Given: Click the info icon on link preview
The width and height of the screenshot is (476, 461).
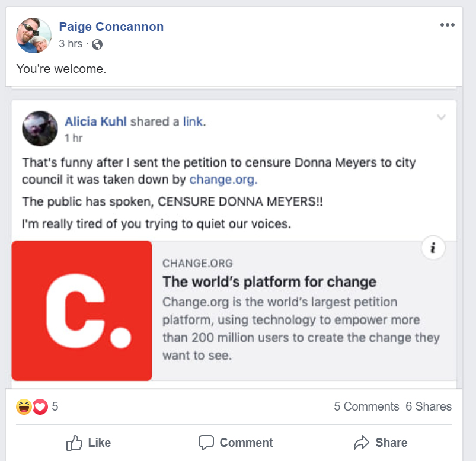Looking at the screenshot, I should click(433, 249).
